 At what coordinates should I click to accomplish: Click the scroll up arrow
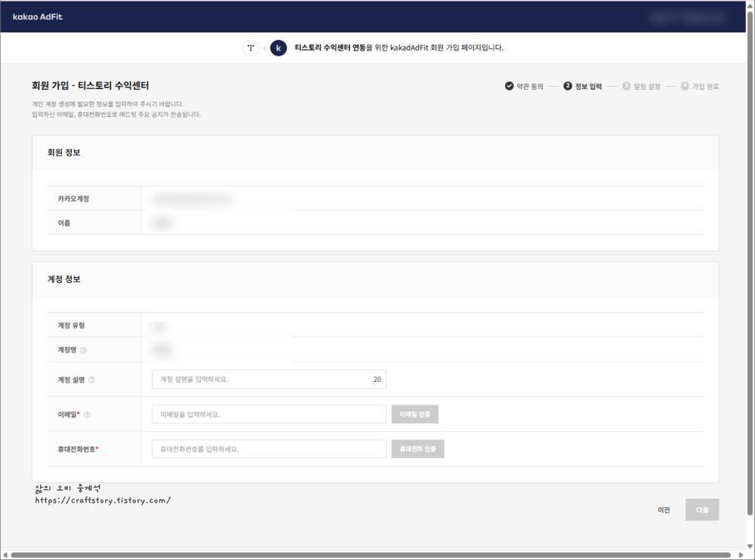[750, 5]
